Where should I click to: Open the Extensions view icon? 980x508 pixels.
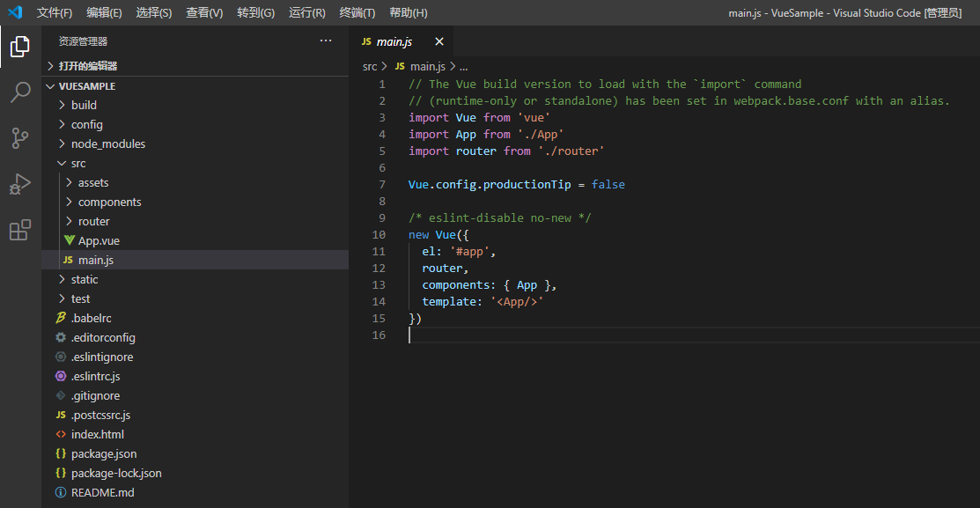coord(20,230)
